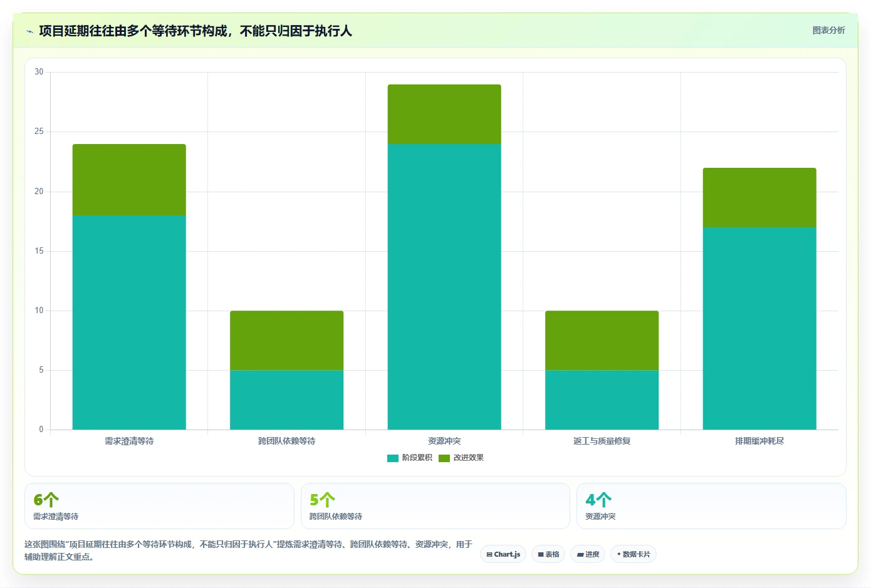Toggle 改进效果 legend color box
This screenshot has height=588, width=871.
[444, 458]
